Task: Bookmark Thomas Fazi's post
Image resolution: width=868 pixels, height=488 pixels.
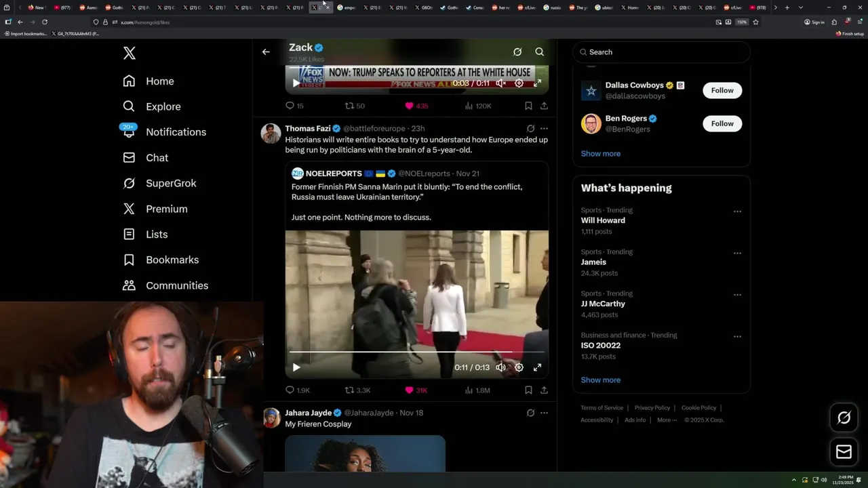Action: (x=528, y=390)
